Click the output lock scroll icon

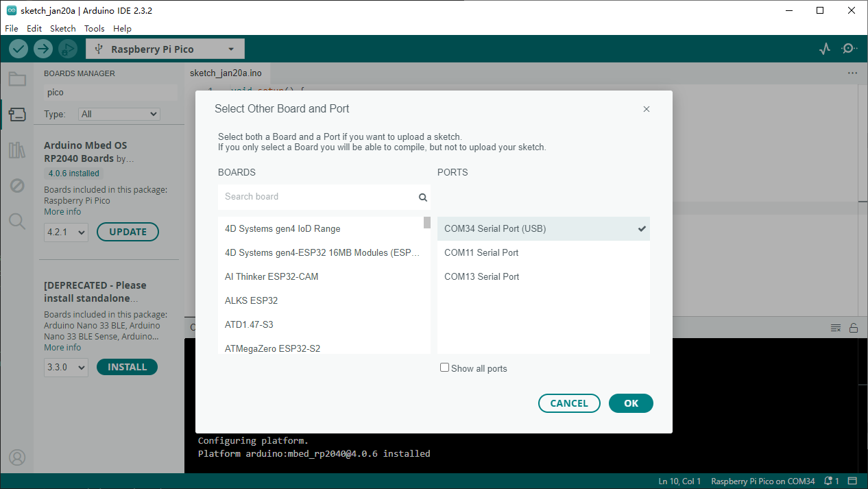854,328
